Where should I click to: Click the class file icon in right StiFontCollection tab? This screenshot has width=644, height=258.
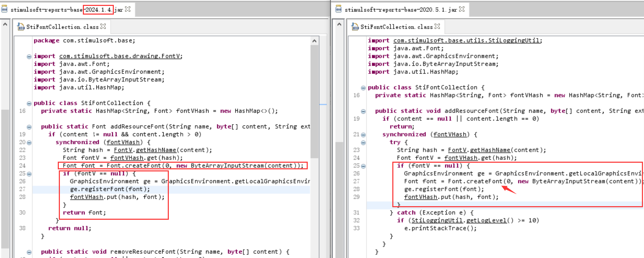tap(355, 27)
